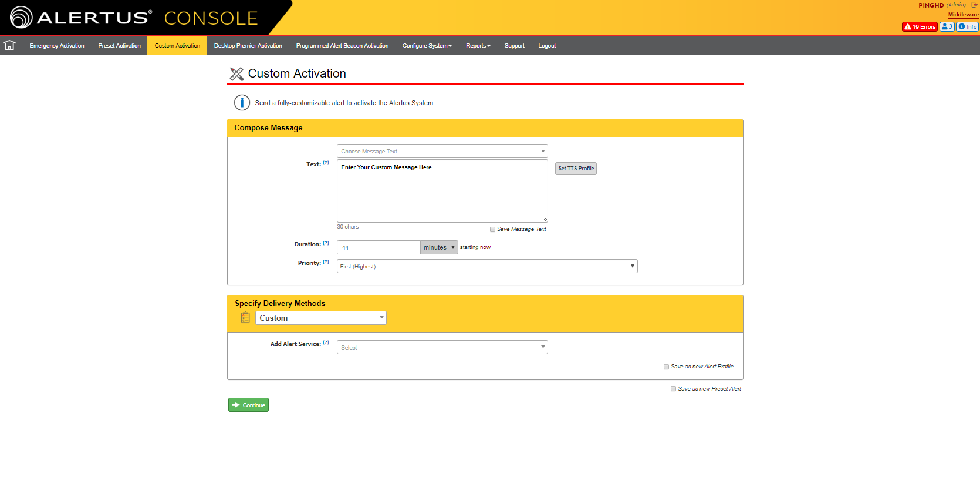The width and height of the screenshot is (980, 477).
Task: Select the Custom Activation tab
Action: pyautogui.click(x=177, y=45)
